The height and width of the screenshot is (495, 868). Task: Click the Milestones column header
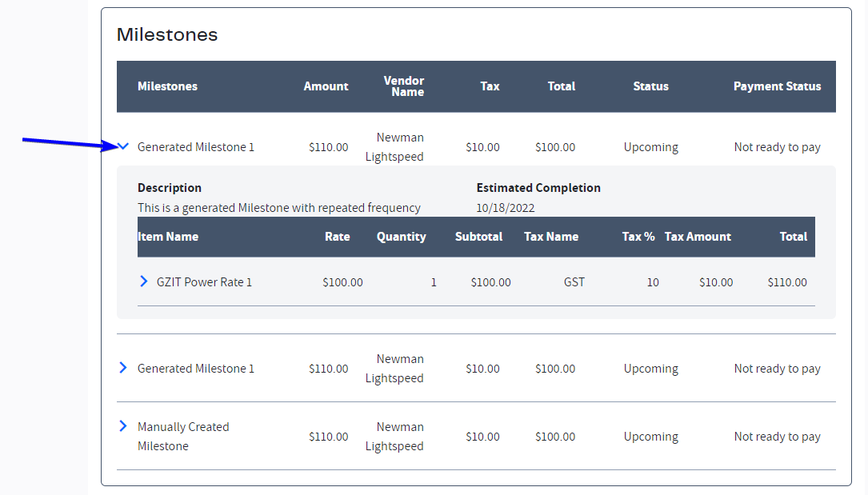click(x=167, y=86)
